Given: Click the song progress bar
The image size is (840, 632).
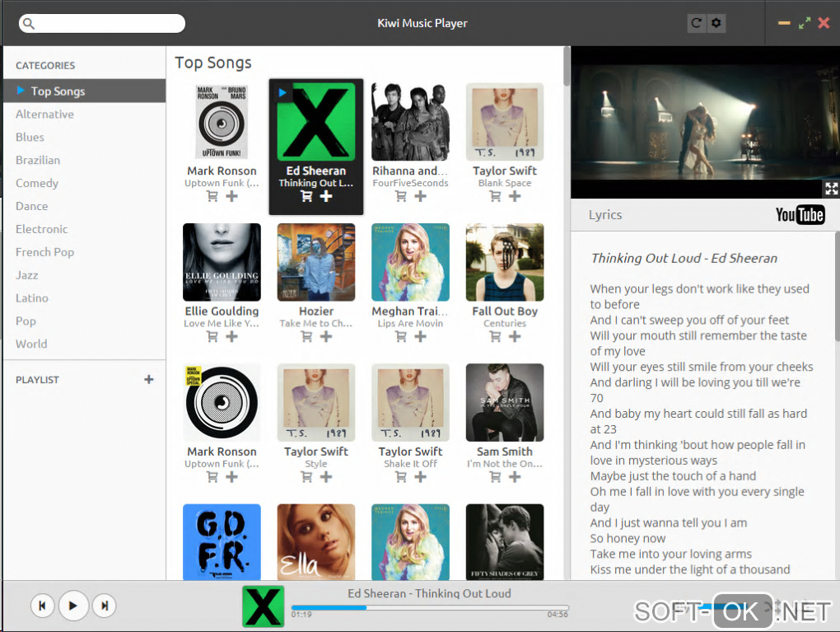Looking at the screenshot, I should 430,608.
